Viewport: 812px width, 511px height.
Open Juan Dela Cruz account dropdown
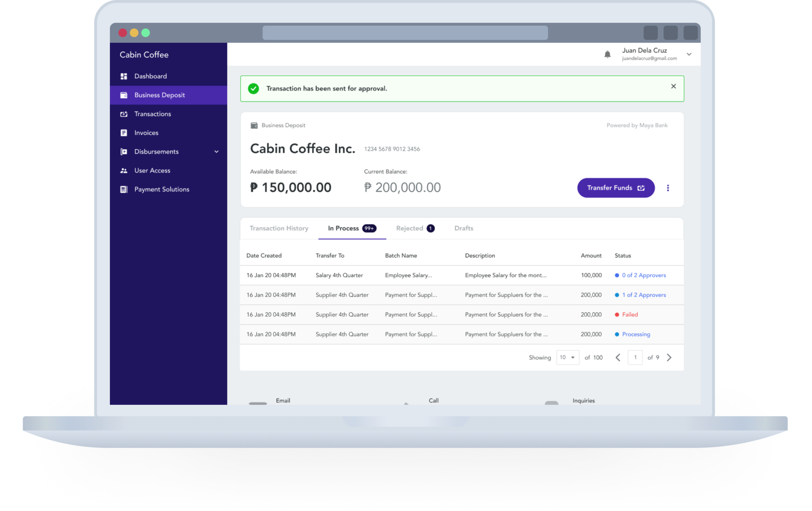click(689, 54)
